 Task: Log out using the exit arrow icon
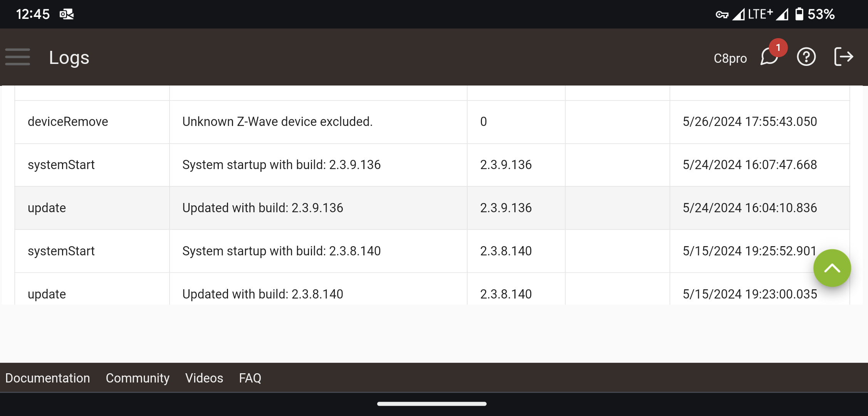coord(843,57)
